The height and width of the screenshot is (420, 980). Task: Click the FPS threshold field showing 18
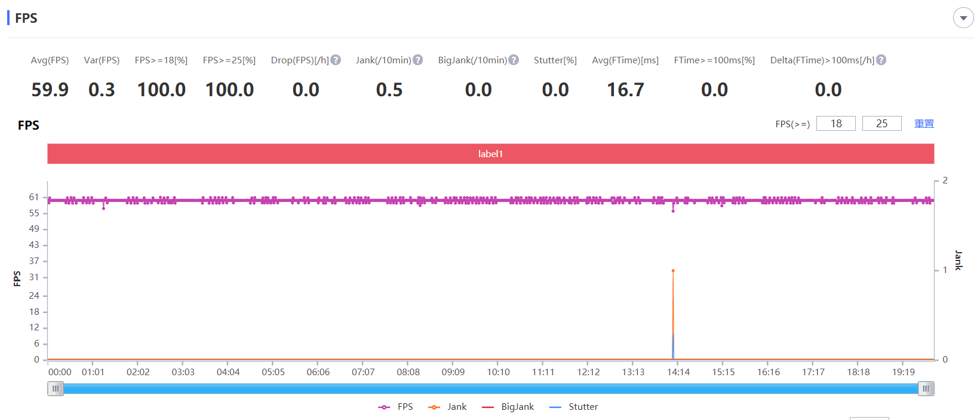click(x=835, y=124)
